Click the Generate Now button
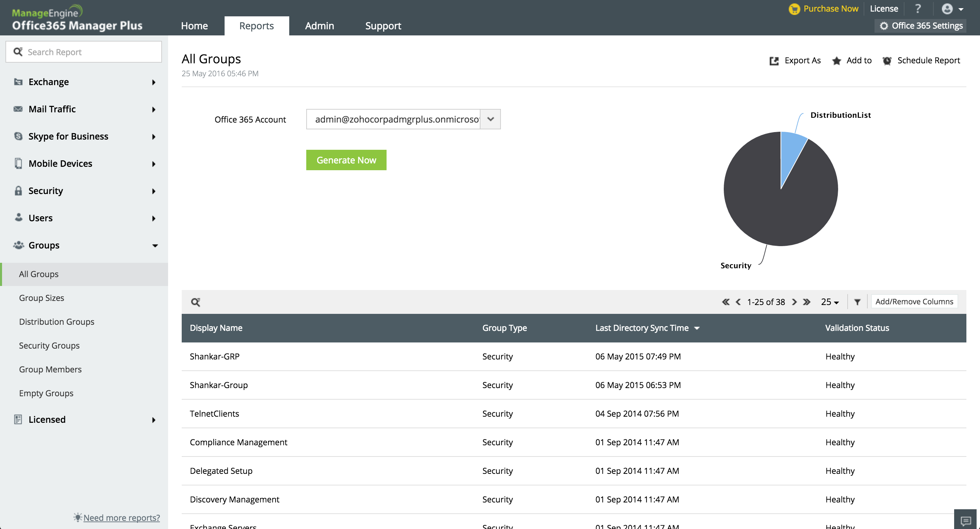Viewport: 980px width, 529px height. point(346,160)
